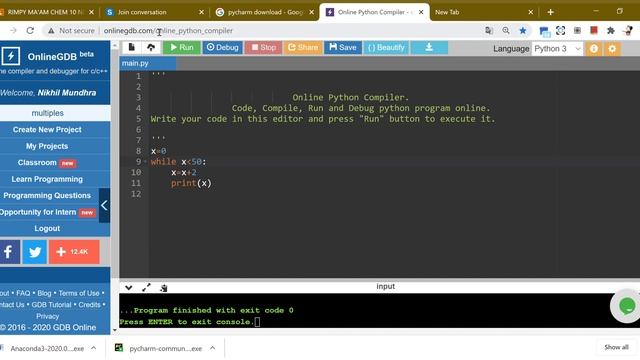Screen dimensions: 640x360
Task: Share the code via Share button
Action: pos(303,47)
